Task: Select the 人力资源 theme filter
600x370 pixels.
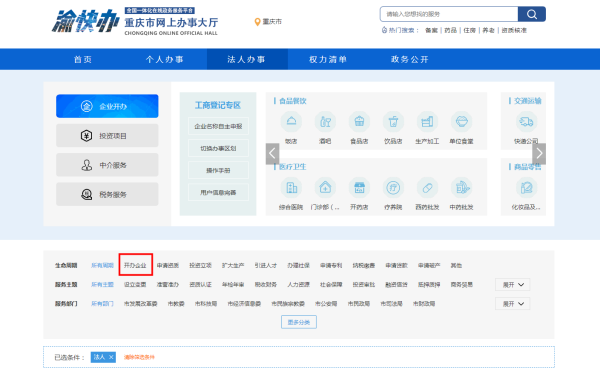Action: point(298,284)
